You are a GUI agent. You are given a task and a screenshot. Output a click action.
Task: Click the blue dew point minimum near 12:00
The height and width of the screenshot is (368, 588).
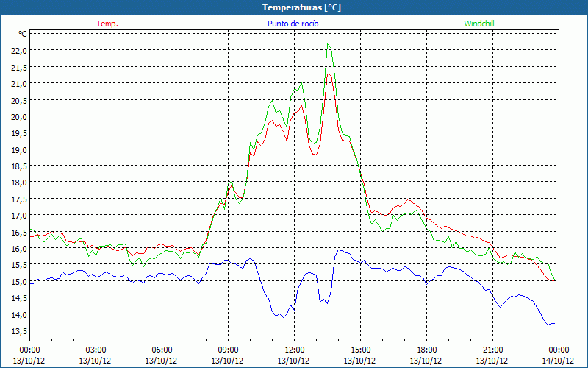pyautogui.click(x=284, y=317)
